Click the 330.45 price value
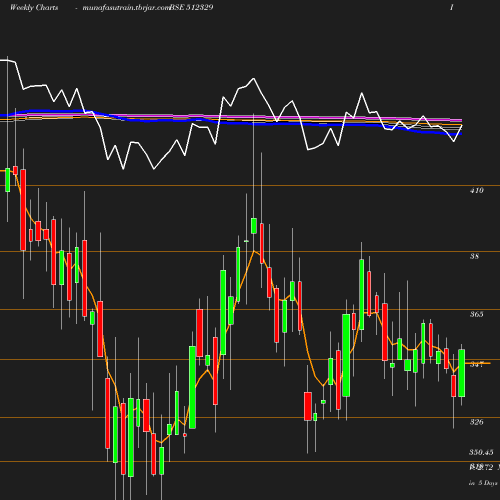Viewport: 500px width, 500px height. click(x=481, y=452)
